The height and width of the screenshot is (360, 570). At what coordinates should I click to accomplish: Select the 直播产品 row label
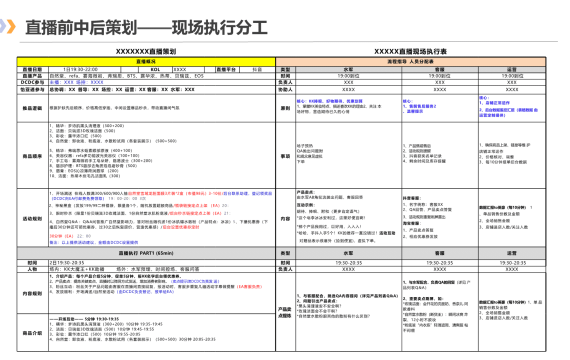click(x=33, y=76)
